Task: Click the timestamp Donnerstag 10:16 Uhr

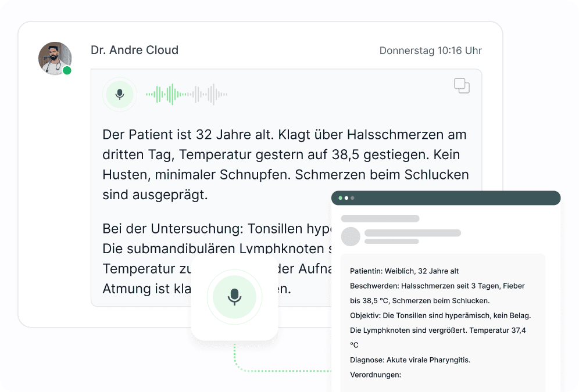Action: pos(430,51)
